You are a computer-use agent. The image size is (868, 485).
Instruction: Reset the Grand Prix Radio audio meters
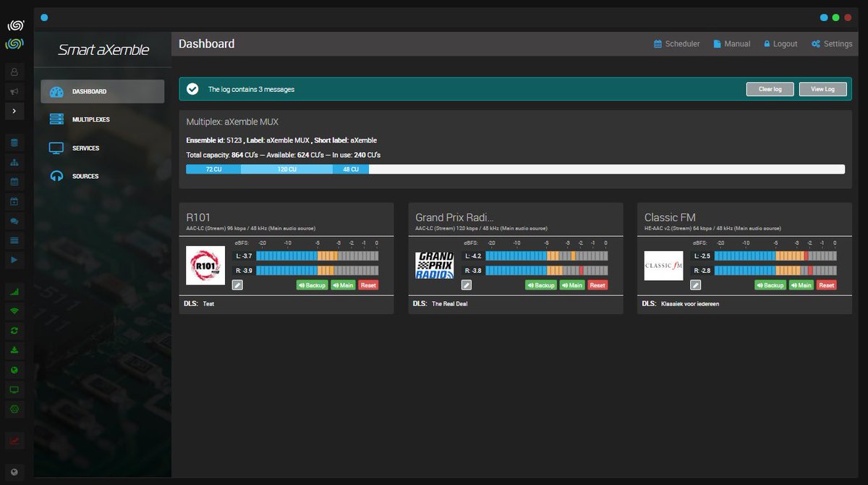tap(597, 285)
